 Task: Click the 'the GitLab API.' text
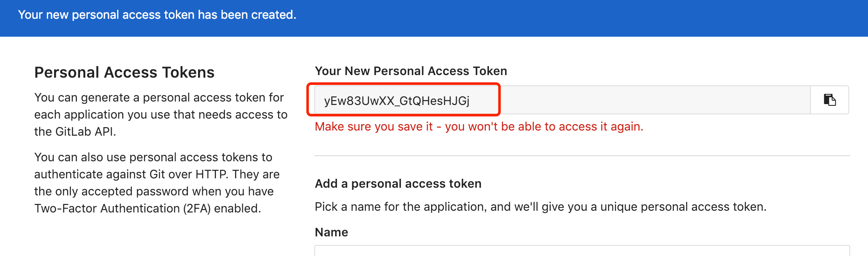[75, 131]
